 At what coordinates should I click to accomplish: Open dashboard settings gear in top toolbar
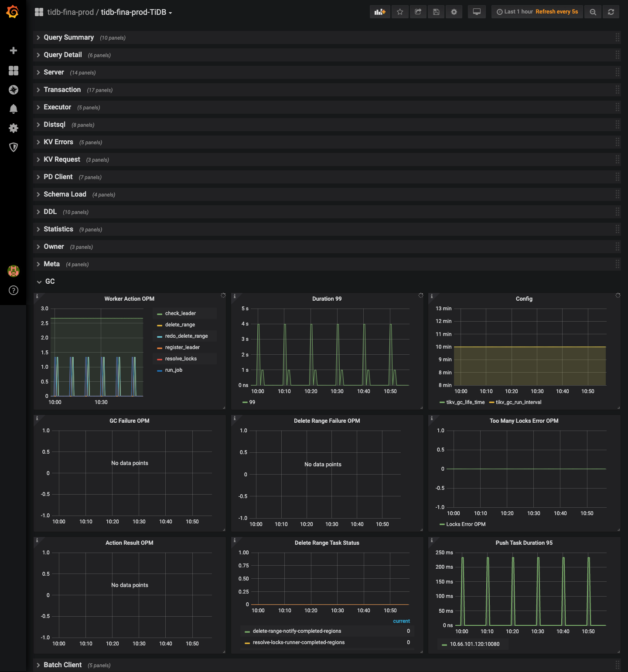pos(454,12)
